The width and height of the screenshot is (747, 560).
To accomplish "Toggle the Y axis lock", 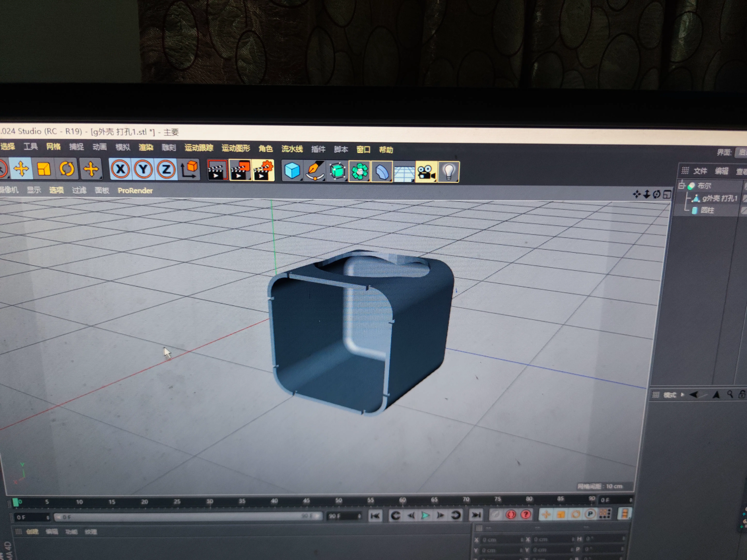I will tap(143, 169).
